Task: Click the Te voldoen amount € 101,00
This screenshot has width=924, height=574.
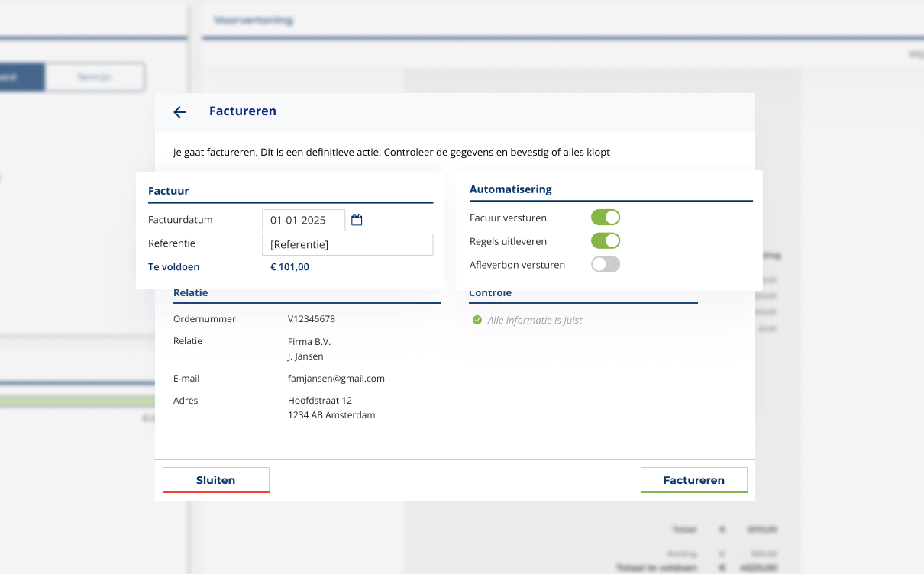Action: click(x=289, y=267)
